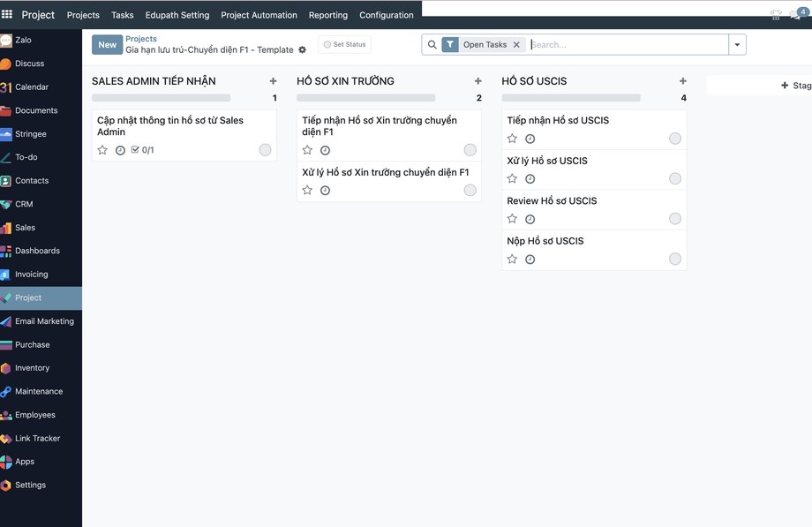The height and width of the screenshot is (527, 812).
Task: Open Reporting menu
Action: pos(328,15)
